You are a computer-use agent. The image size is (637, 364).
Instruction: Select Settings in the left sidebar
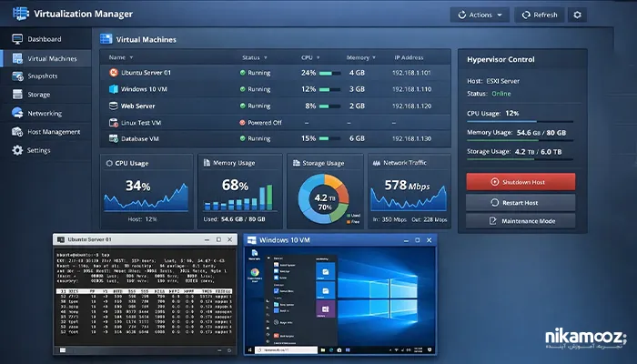(x=38, y=150)
